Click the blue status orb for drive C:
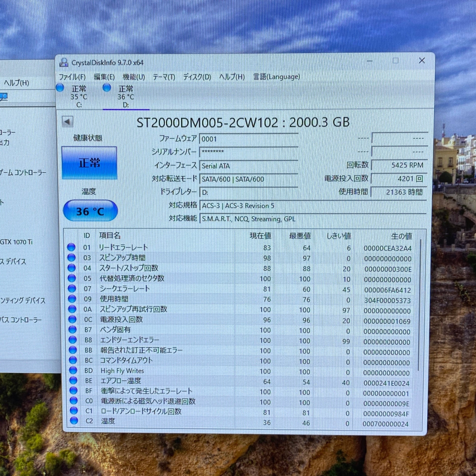The width and height of the screenshot is (476, 476). pyautogui.click(x=60, y=88)
